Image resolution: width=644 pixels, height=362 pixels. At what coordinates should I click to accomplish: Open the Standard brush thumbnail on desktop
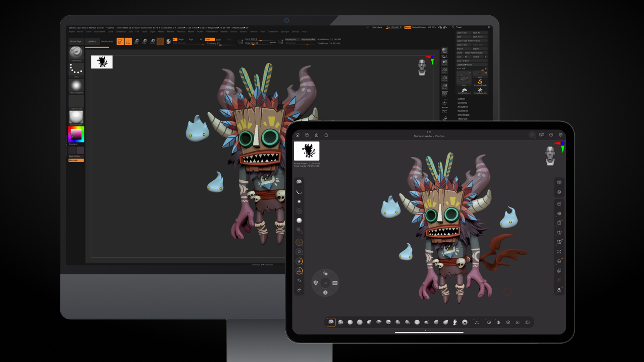(76, 53)
